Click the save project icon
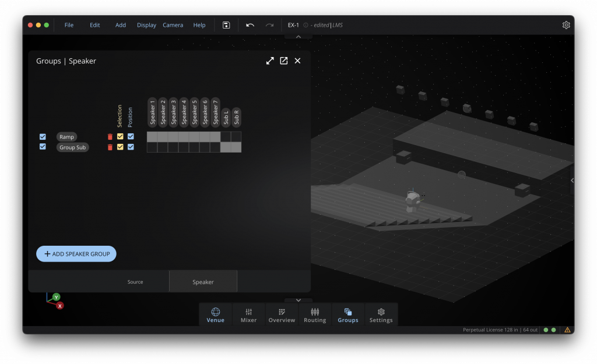597x364 pixels. coord(226,25)
